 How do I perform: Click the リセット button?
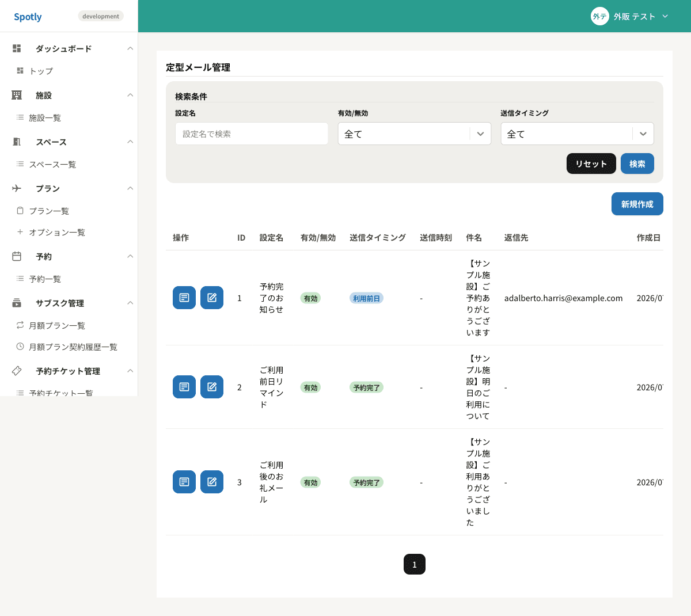[591, 163]
